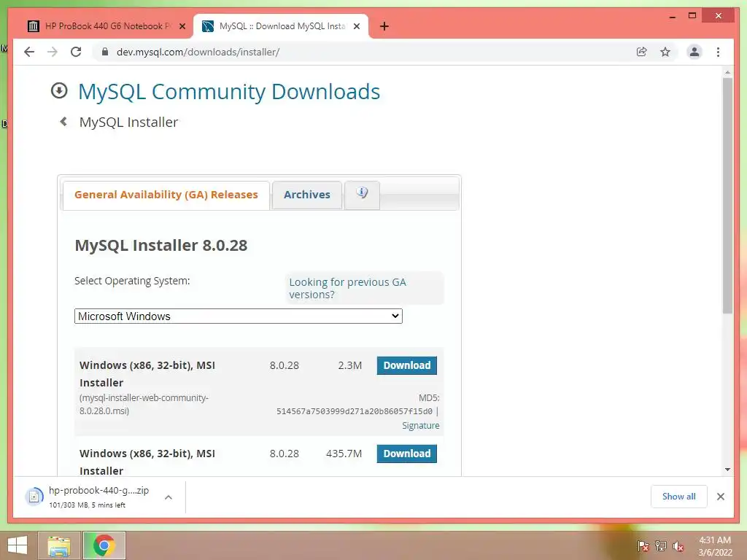Open the Chrome profile avatar

(x=694, y=52)
